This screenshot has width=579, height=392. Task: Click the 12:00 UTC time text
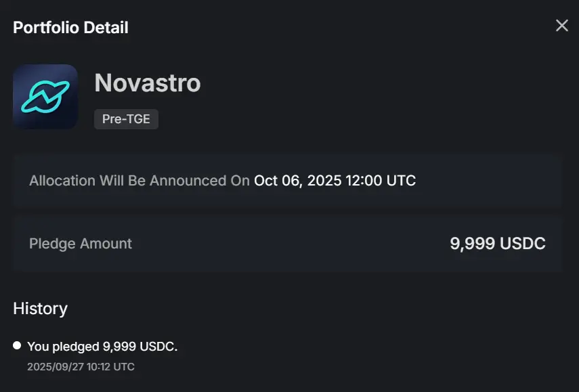click(381, 181)
